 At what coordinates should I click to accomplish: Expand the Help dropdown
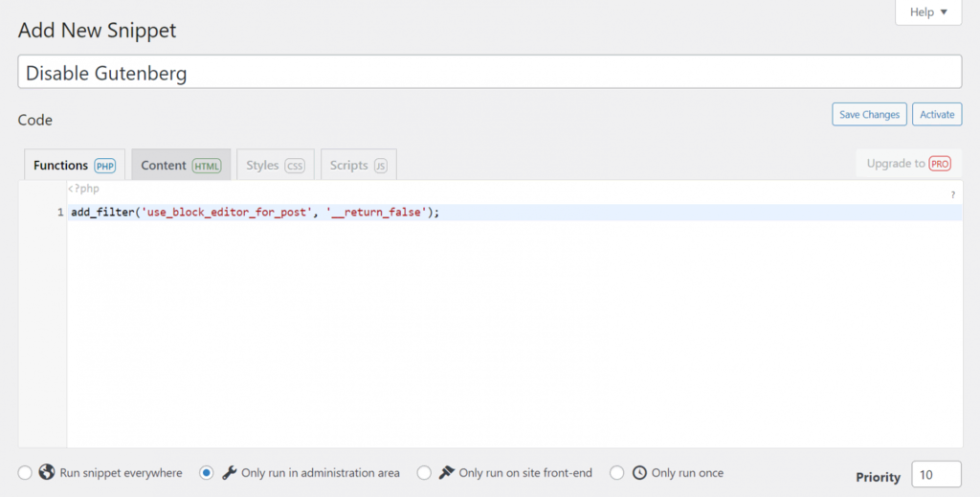(x=928, y=12)
